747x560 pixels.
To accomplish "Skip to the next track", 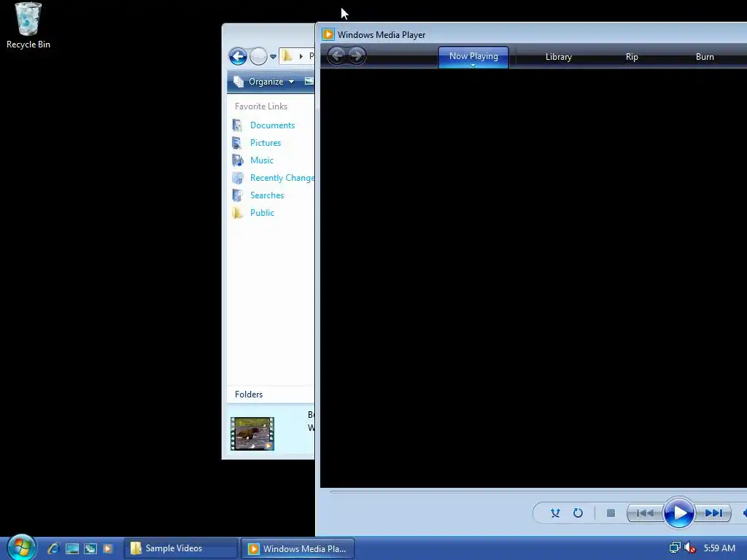I will pyautogui.click(x=713, y=513).
